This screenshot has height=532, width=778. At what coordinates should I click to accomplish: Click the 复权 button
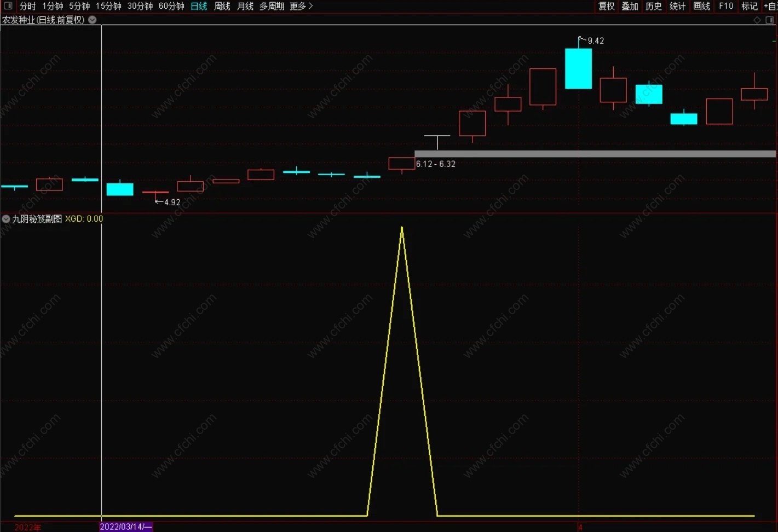click(x=607, y=6)
